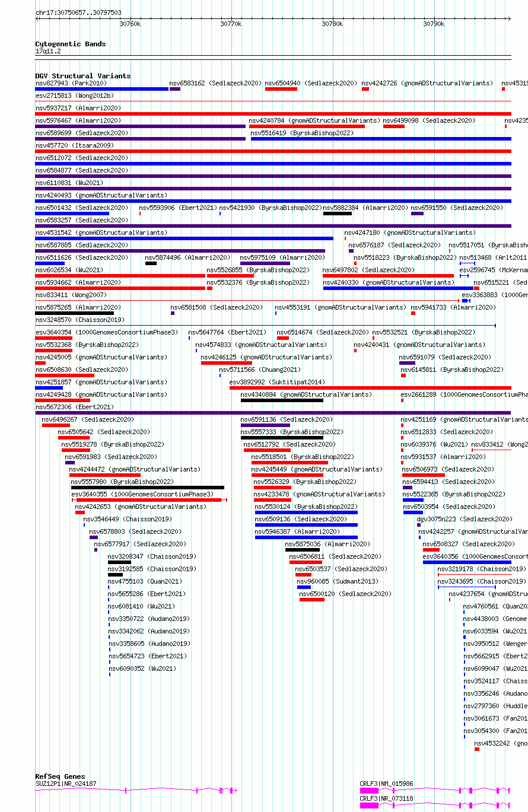
Task: Click the RefSeq Genes track title
Action: pos(60,776)
